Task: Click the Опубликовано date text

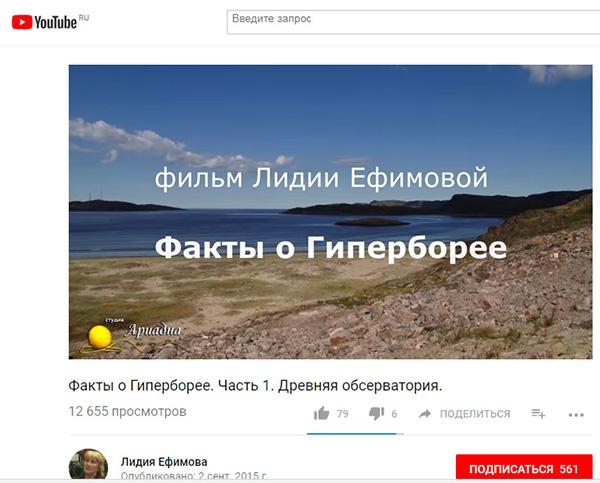Action: pyautogui.click(x=194, y=476)
